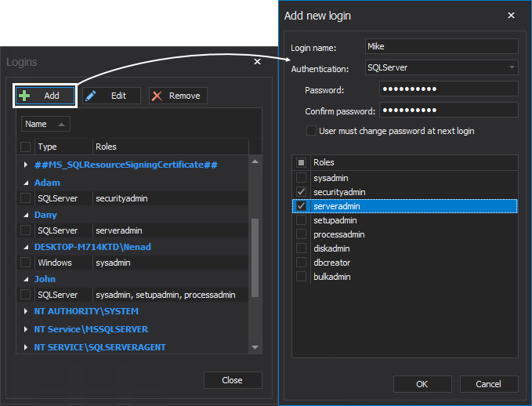532x406 pixels.
Task: Check the Adam securityadmin row checkbox
Action: click(25, 198)
